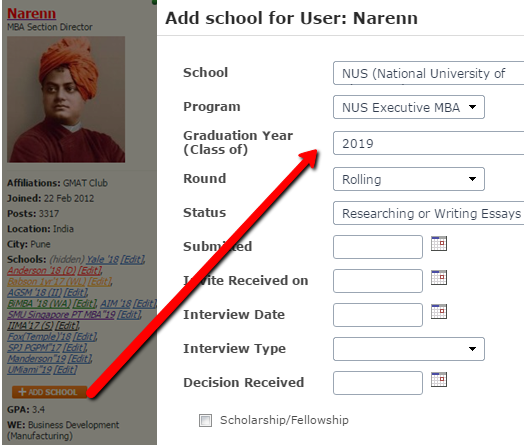Open the Manderson"19 school link
This screenshot has height=445, width=524.
point(37,358)
